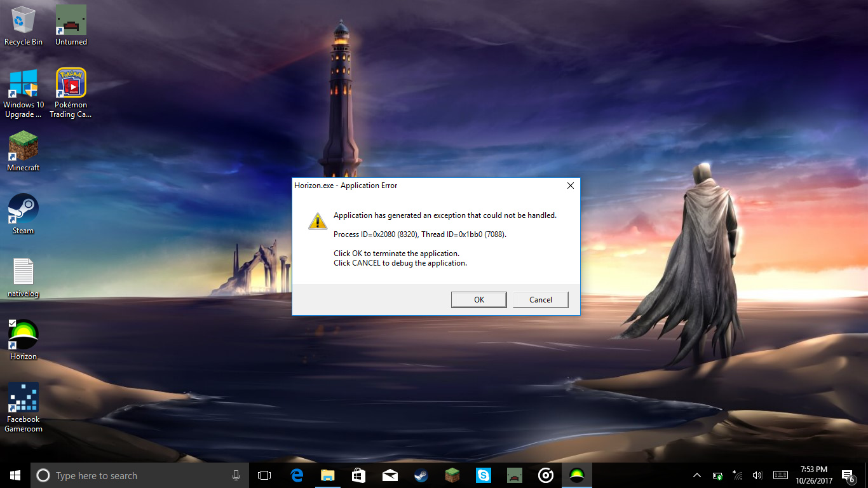
Task: Click Cancel to debug the application
Action: click(x=540, y=300)
